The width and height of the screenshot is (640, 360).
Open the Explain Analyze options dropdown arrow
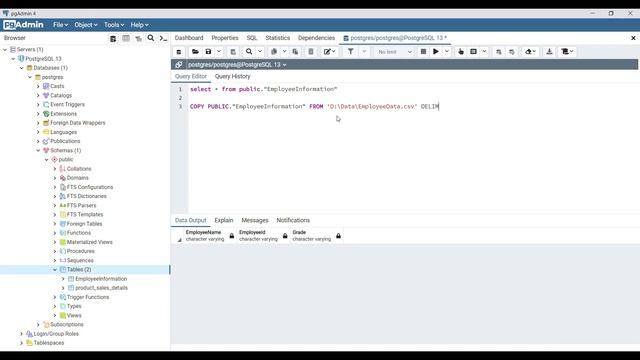[x=484, y=52]
